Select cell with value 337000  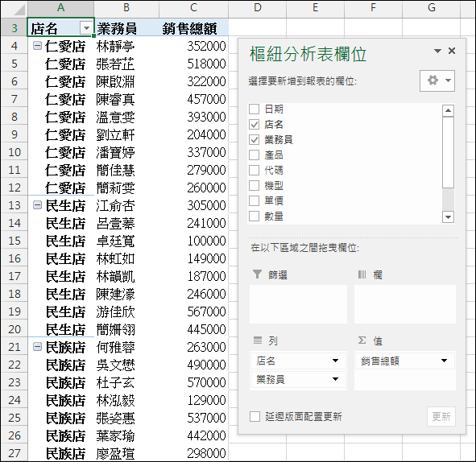pos(193,152)
